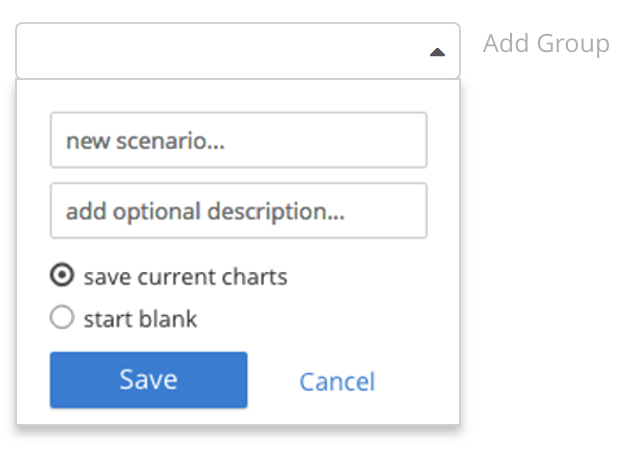Click inside the empty scenario dropdown box
Viewport: 620px width, 455px height.
[220, 51]
